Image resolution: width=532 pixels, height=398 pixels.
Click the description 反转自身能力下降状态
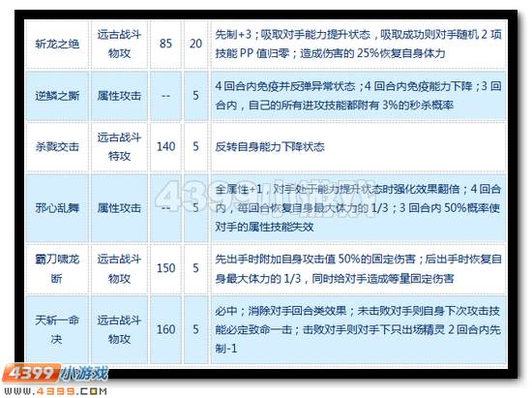(270, 146)
